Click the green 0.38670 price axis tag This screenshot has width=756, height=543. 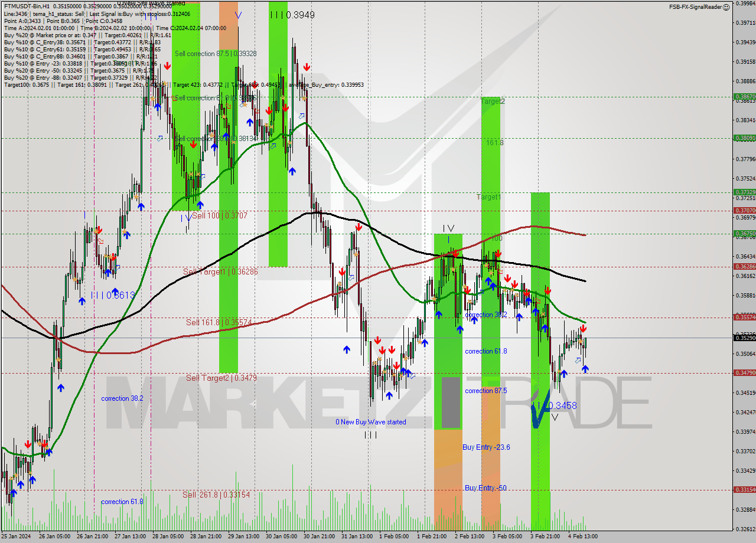[x=744, y=96]
